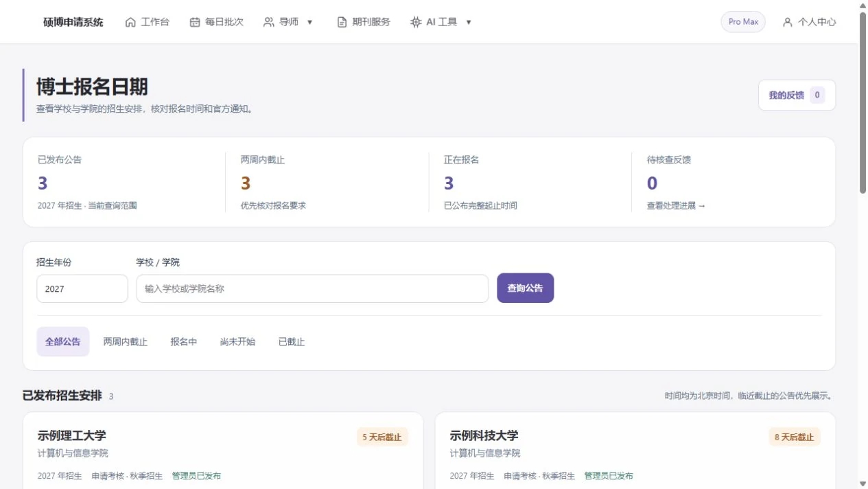Click the page vertical scrollbar thumb
Viewport: 868px width, 489px height.
click(863, 103)
